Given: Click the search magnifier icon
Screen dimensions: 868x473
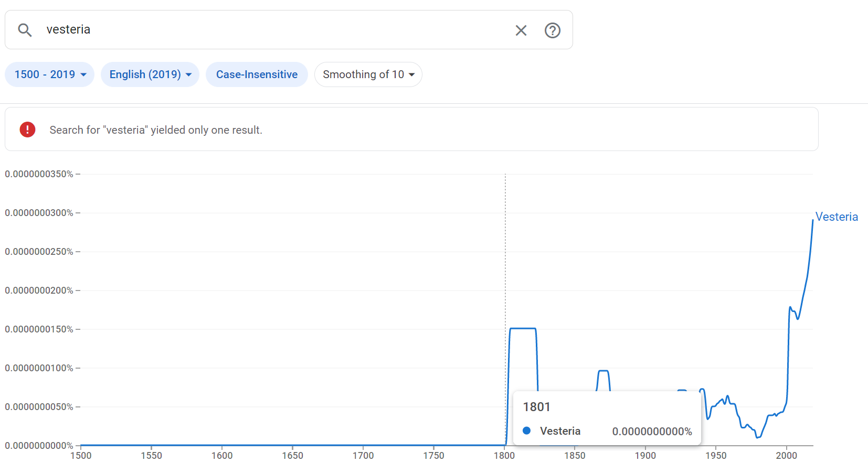Looking at the screenshot, I should pos(25,30).
